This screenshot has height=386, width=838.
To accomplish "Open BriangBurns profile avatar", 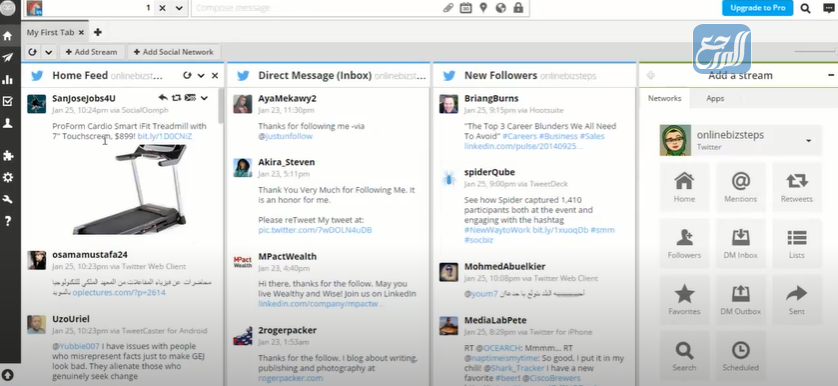I will click(x=448, y=103).
